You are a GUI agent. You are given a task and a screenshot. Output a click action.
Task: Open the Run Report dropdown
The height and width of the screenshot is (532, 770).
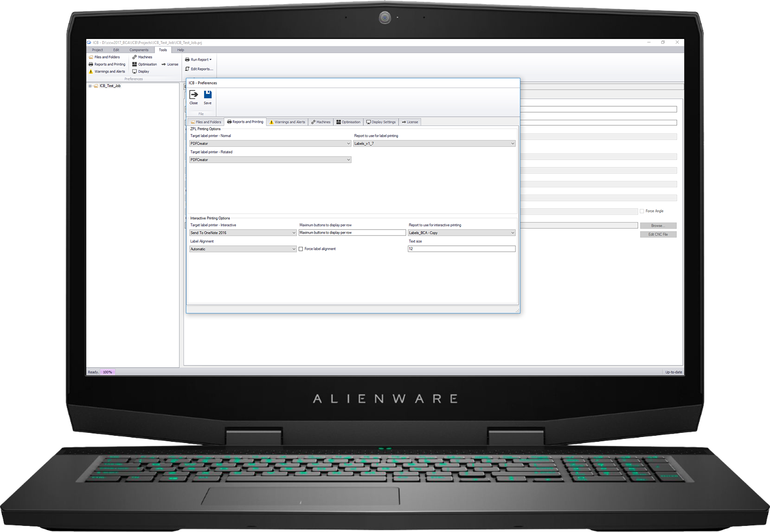coord(199,59)
